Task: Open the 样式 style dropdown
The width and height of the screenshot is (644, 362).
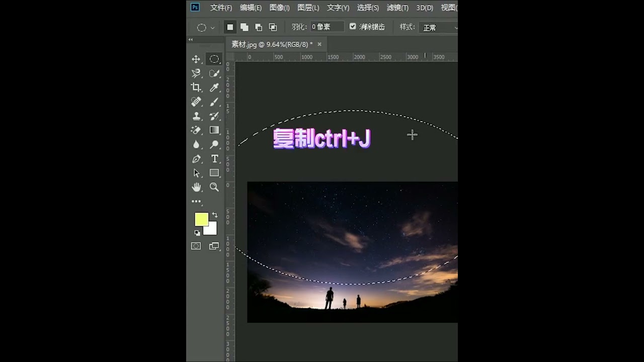Action: coord(438,28)
